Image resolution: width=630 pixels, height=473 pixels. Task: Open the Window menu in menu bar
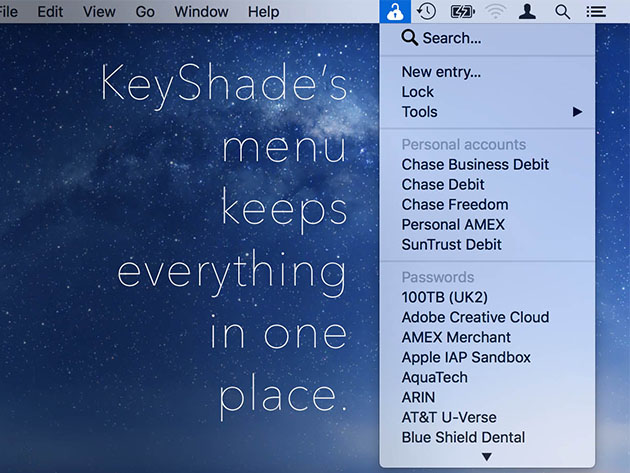click(x=201, y=12)
